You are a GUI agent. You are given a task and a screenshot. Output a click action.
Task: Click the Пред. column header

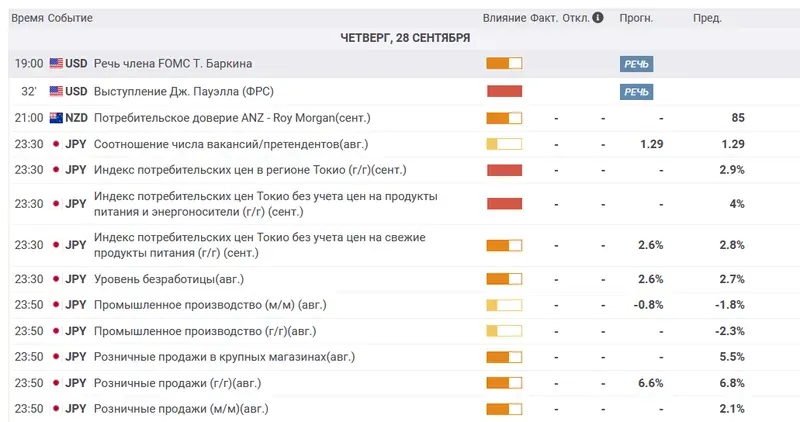click(707, 18)
